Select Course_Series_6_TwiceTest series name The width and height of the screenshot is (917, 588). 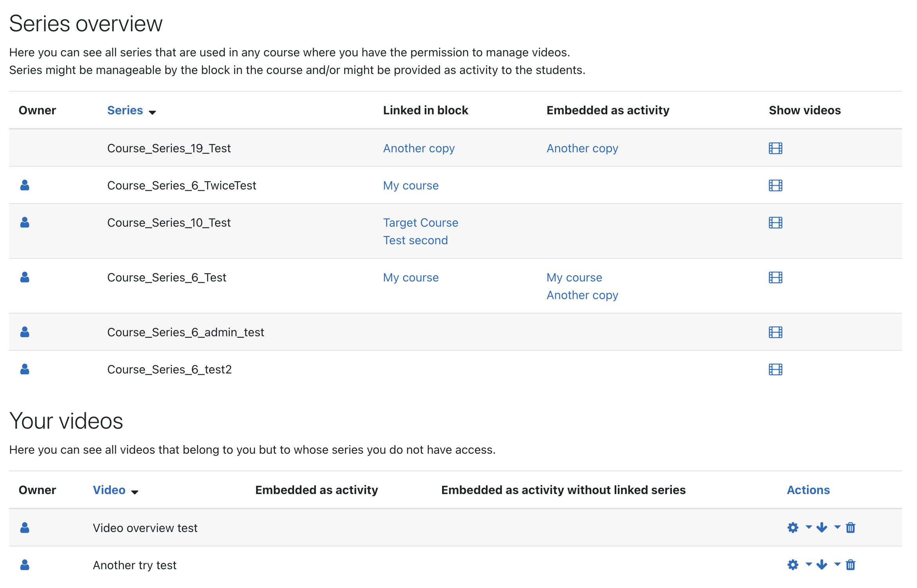[x=182, y=186]
